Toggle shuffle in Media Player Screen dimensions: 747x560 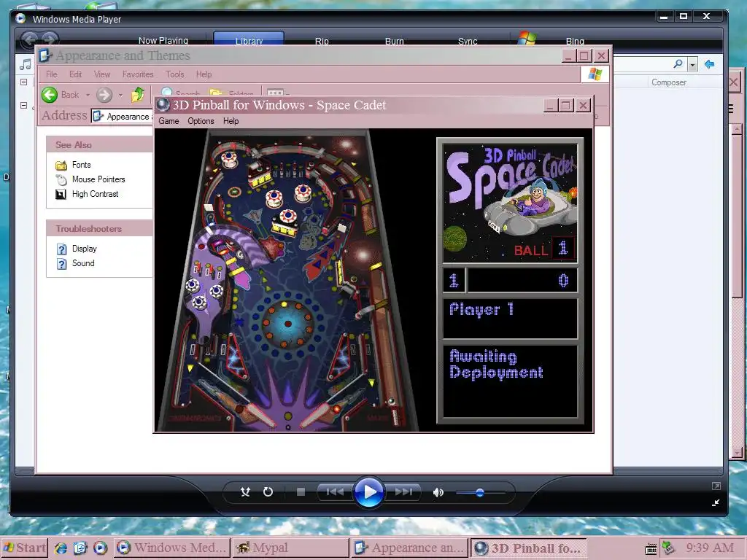tap(245, 492)
